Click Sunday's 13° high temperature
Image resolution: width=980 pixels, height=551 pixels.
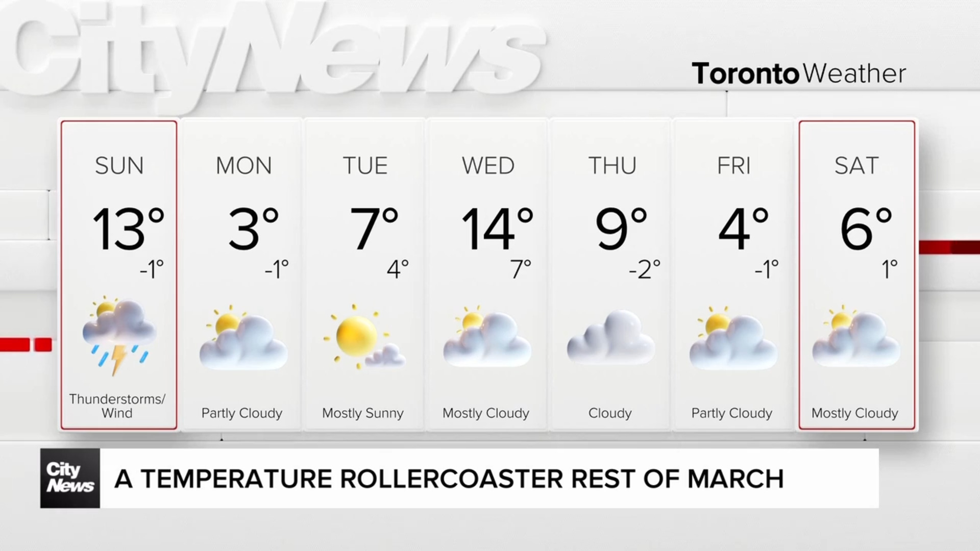click(x=129, y=229)
